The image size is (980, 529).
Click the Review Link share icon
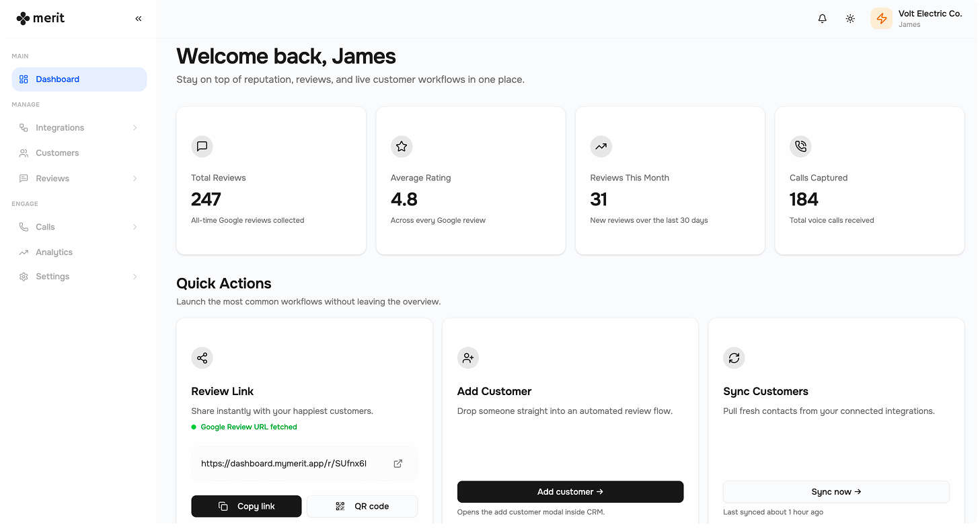coord(202,357)
